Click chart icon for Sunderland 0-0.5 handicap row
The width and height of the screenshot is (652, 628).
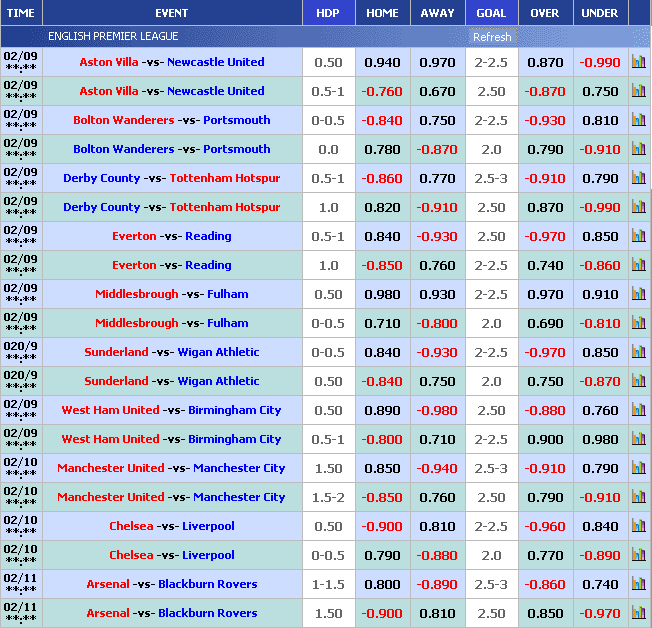pos(638,352)
